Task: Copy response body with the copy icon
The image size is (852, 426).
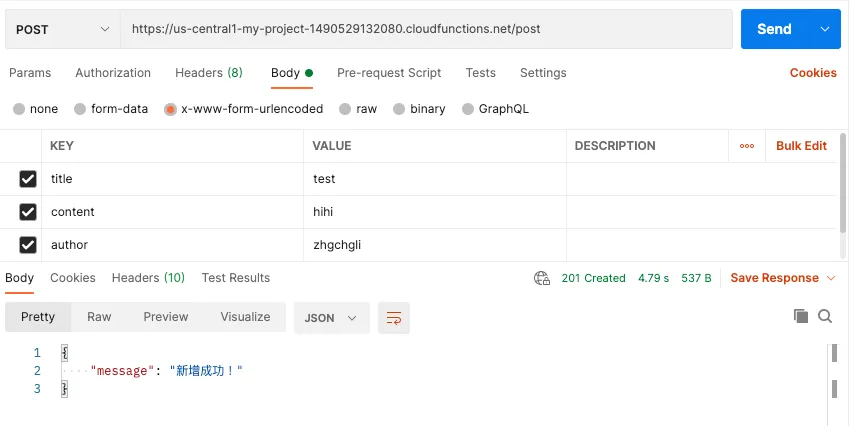Action: point(800,316)
